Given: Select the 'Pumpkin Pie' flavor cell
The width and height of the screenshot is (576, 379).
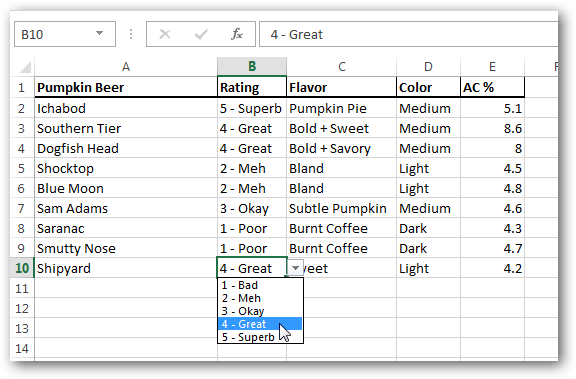Looking at the screenshot, I should 342,108.
